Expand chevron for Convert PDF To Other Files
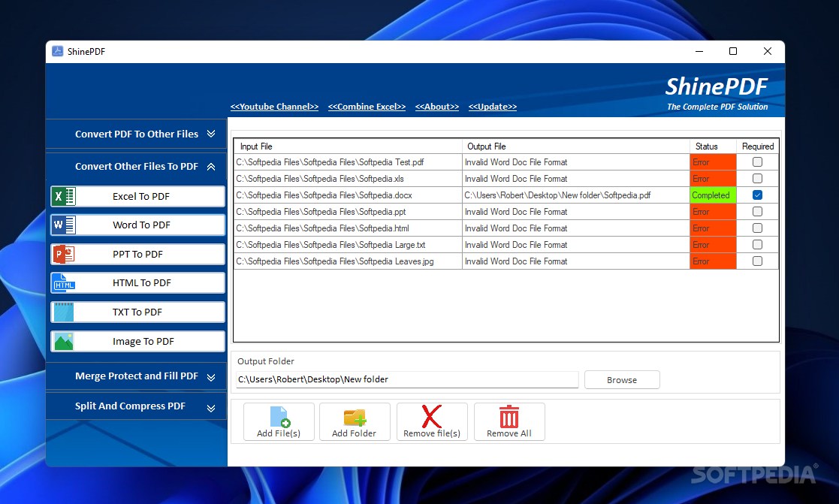The image size is (839, 504). pyautogui.click(x=211, y=134)
